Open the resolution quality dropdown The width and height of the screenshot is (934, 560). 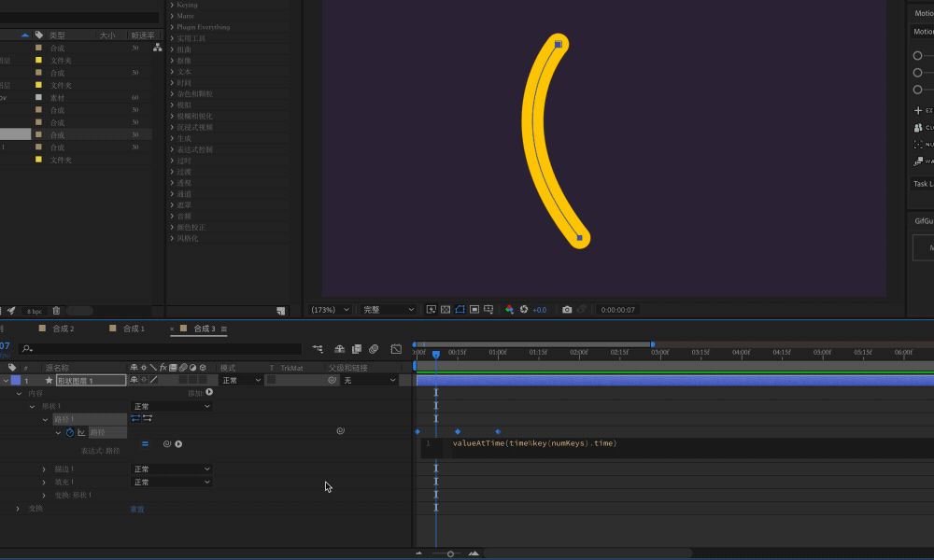pos(389,310)
